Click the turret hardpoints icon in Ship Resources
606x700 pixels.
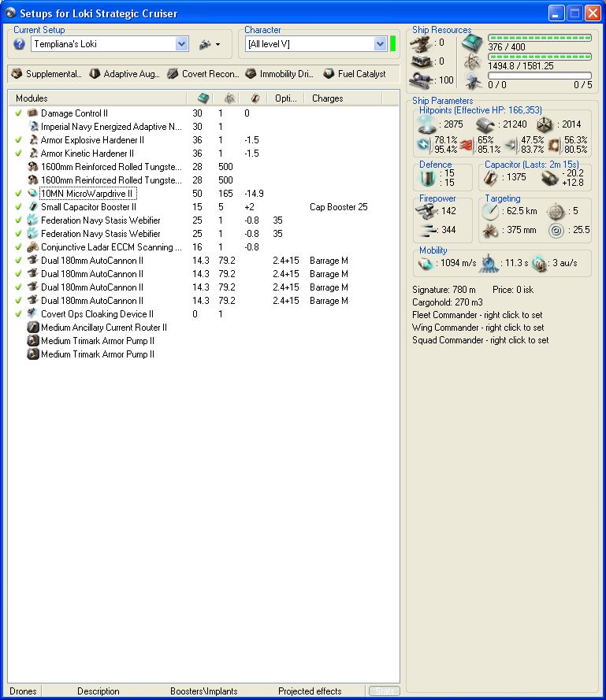tap(422, 44)
